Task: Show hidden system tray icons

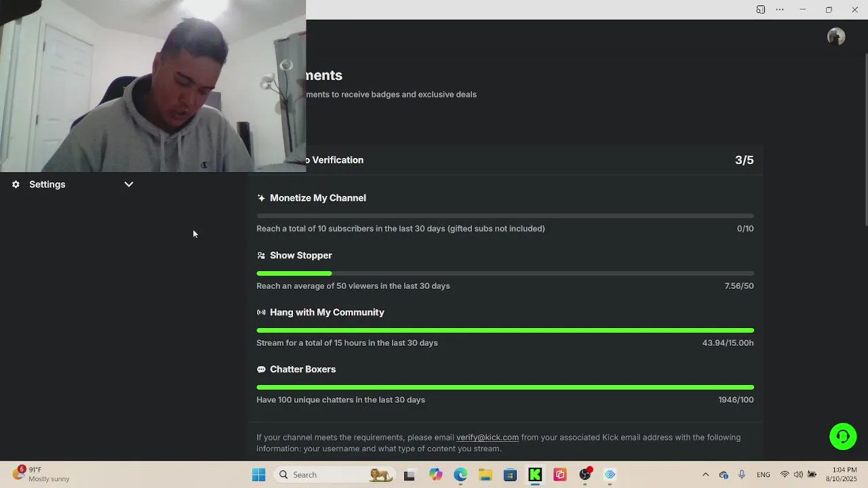Action: point(705,475)
